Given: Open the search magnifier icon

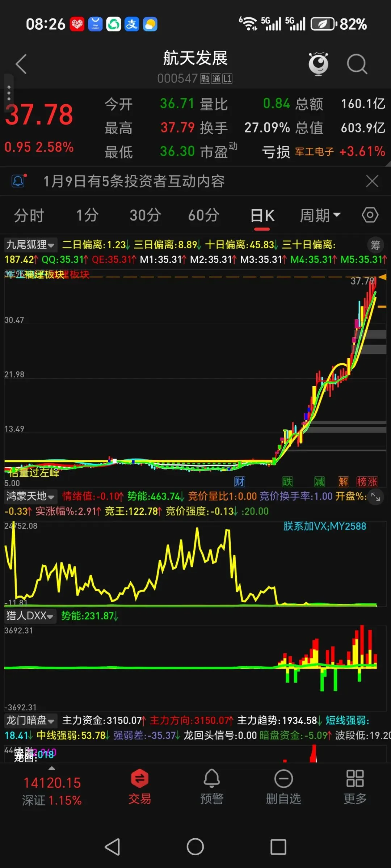Looking at the screenshot, I should (357, 64).
